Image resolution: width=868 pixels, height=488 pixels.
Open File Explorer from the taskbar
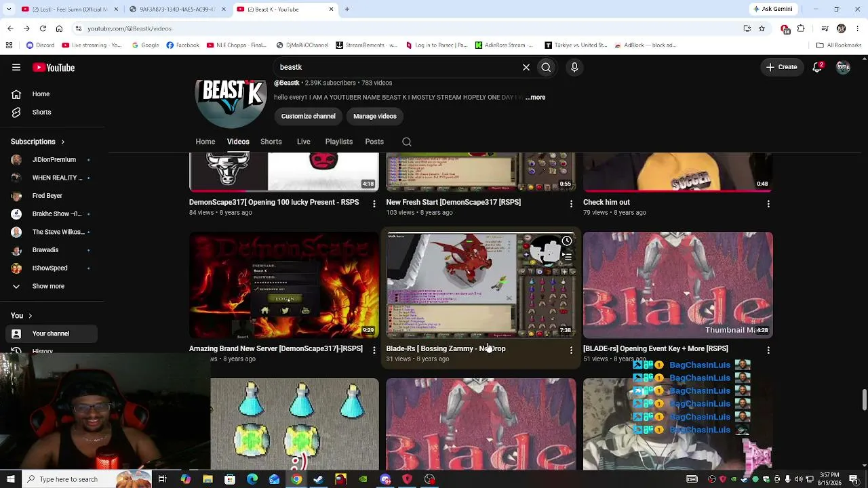click(x=208, y=479)
